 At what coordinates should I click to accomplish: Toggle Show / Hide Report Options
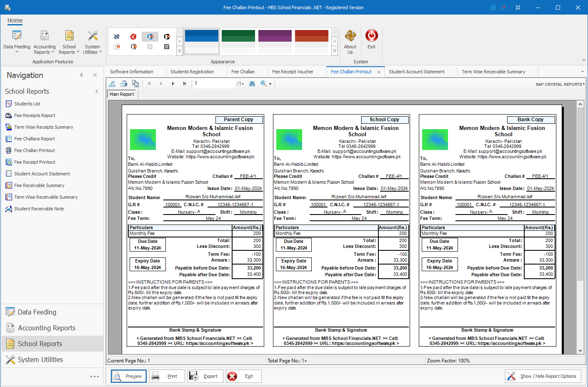click(x=543, y=376)
